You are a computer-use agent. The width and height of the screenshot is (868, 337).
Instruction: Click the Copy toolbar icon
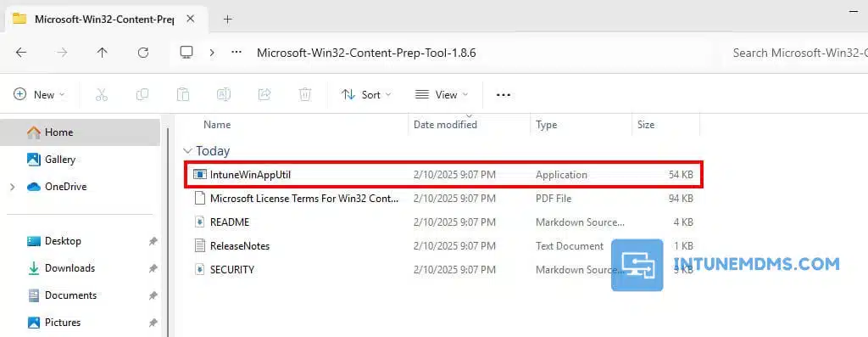tap(142, 95)
